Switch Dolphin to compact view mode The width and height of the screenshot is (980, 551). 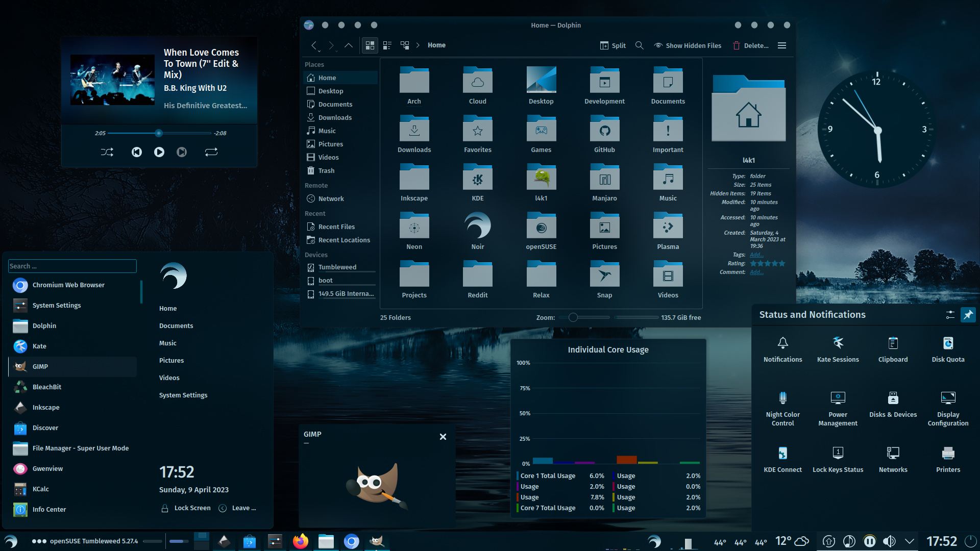(387, 45)
